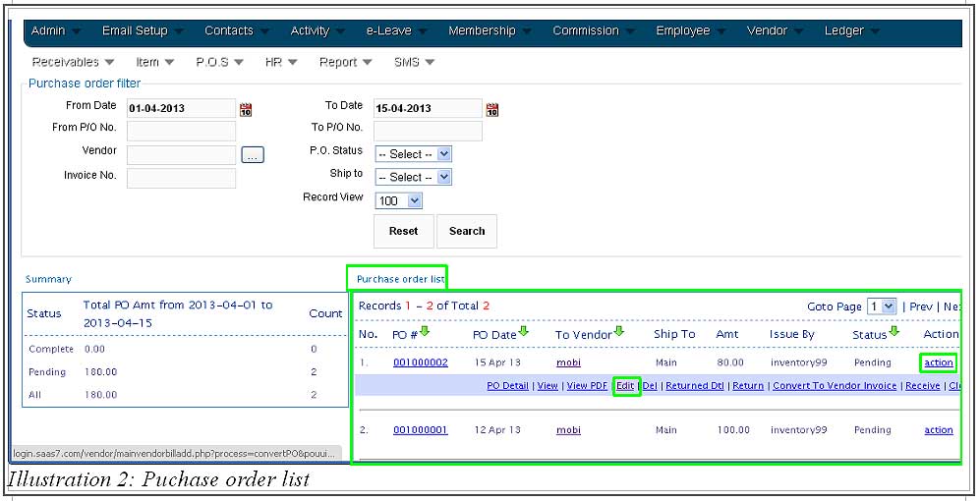Click the Invoice No. input field

coord(181,178)
